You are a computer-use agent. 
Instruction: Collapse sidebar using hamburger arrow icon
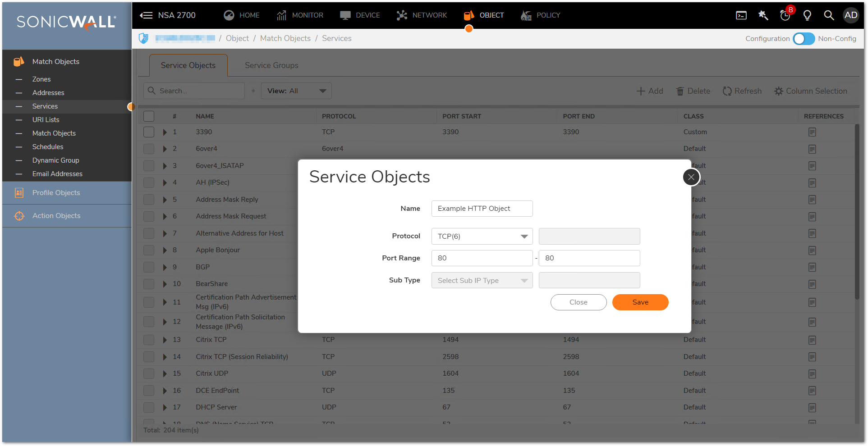click(x=146, y=15)
